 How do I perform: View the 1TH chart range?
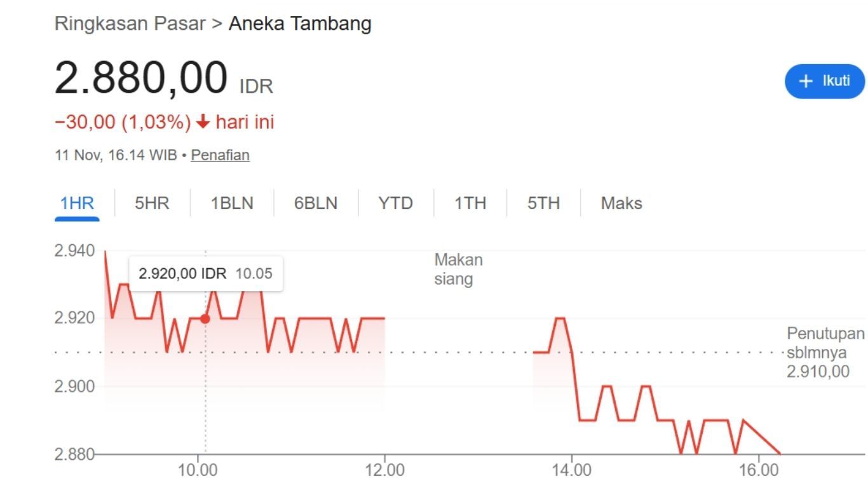point(470,203)
